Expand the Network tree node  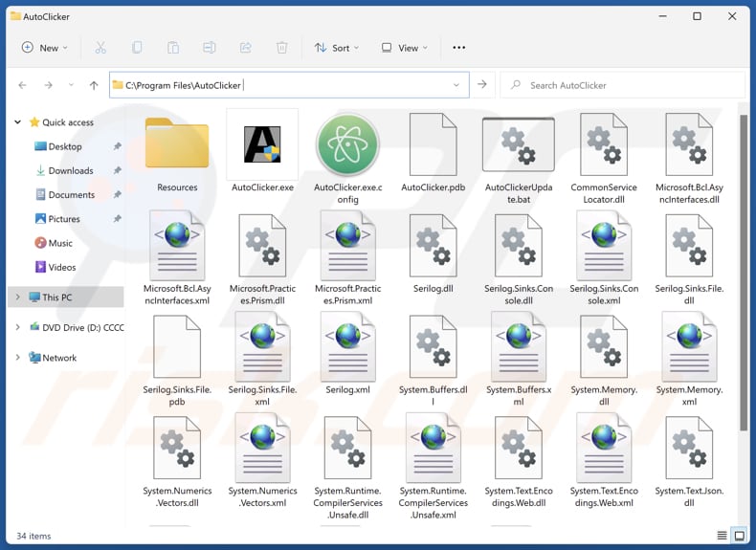pyautogui.click(x=17, y=358)
